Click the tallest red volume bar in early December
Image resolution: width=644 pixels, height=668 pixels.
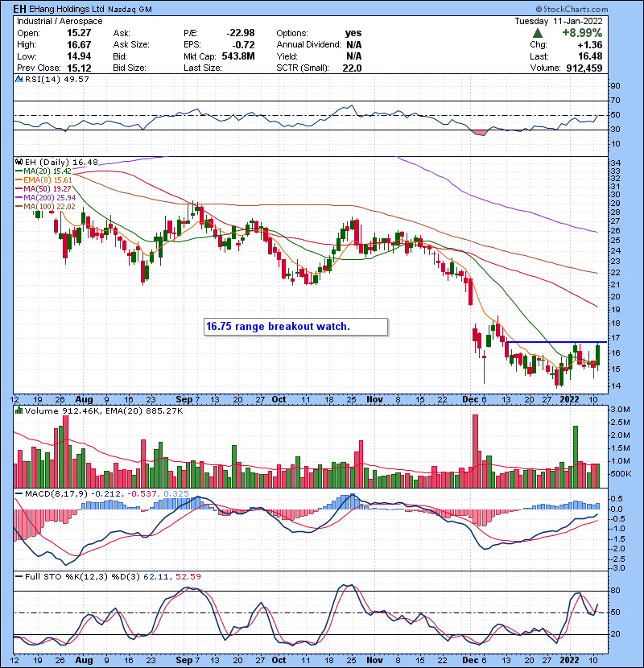coord(475,452)
